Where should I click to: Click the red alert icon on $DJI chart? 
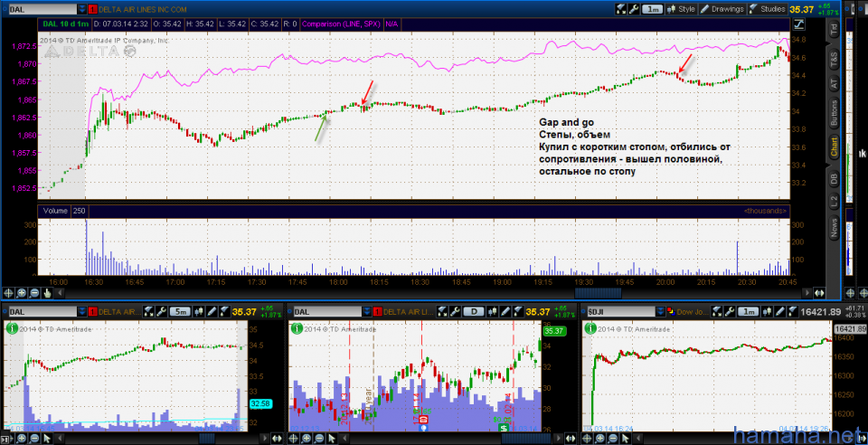(x=671, y=312)
